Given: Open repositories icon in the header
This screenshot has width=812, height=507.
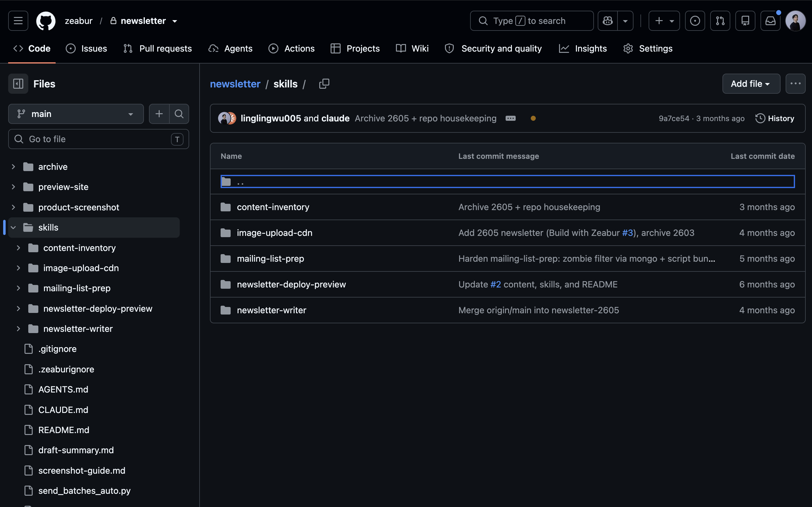Looking at the screenshot, I should click(745, 21).
